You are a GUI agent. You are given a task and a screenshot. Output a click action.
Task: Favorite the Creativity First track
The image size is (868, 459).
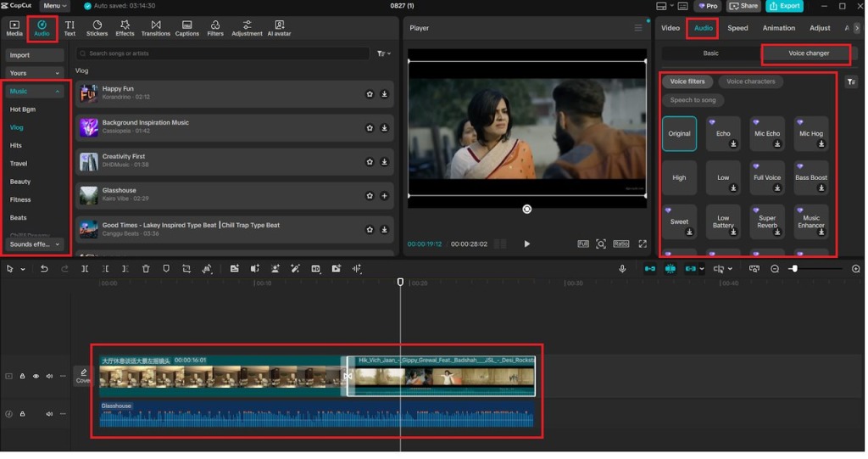click(x=370, y=162)
